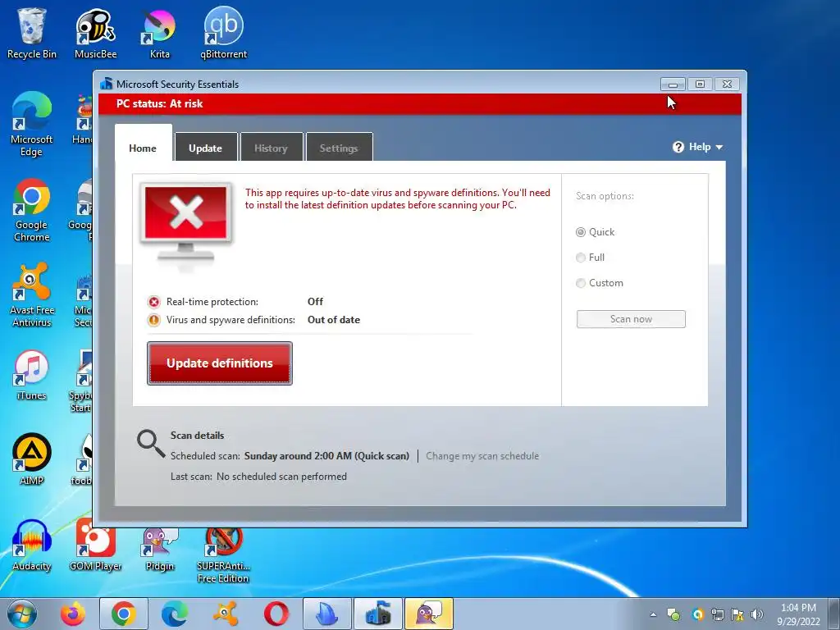
Task: Open the SUPERAntiSpyware Free Edition shortcut
Action: [223, 555]
